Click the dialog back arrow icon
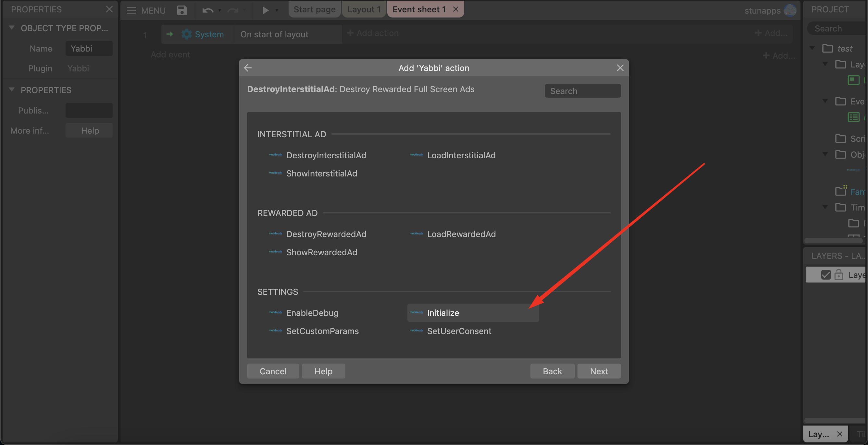 coord(248,68)
